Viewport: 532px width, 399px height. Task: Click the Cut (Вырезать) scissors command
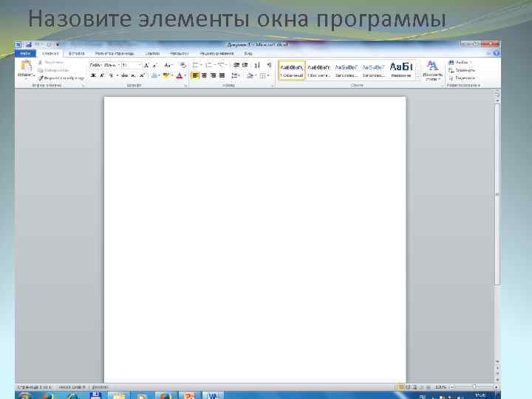pos(51,62)
